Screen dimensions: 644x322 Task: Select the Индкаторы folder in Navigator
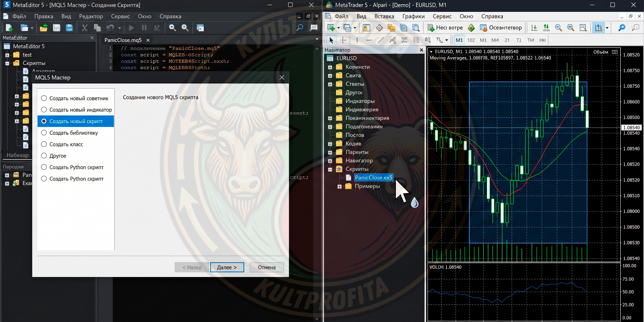[x=360, y=101]
